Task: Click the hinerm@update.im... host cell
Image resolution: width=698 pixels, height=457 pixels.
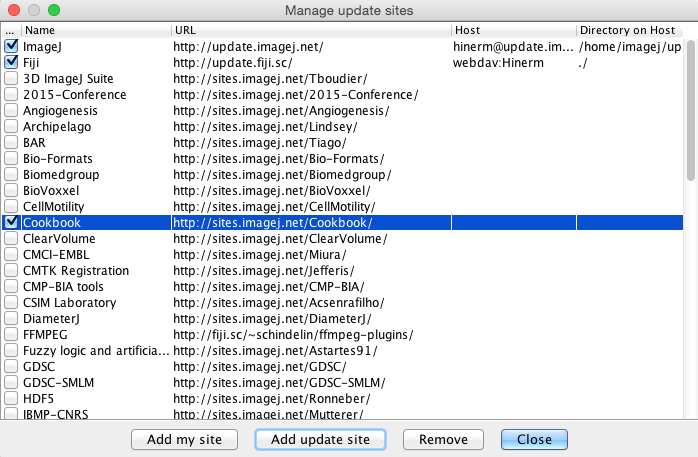Action: [514, 46]
